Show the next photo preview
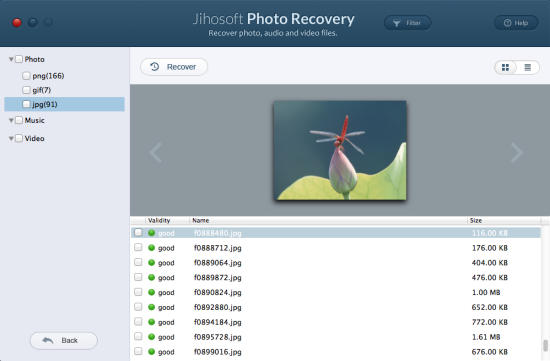This screenshot has width=550, height=361. [517, 152]
